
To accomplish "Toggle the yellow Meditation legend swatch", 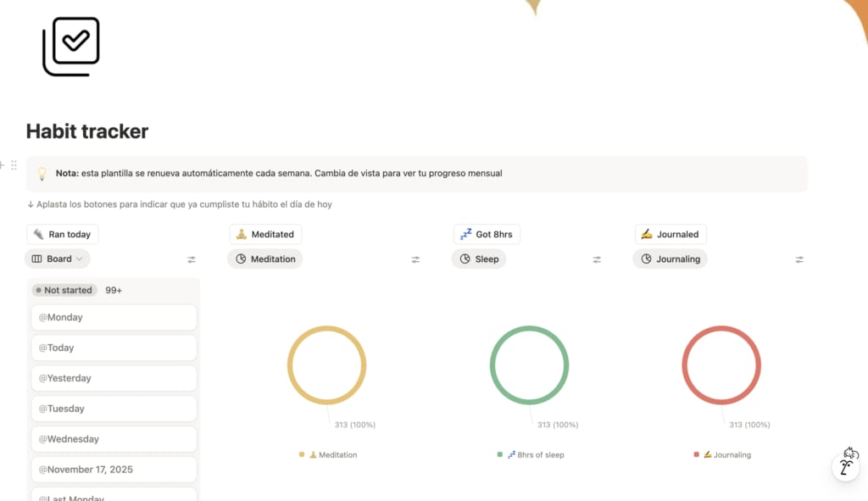I will tap(302, 455).
